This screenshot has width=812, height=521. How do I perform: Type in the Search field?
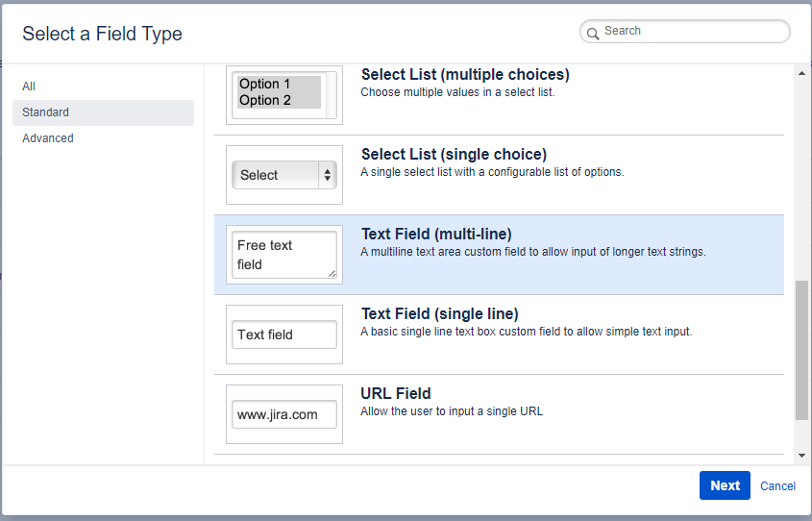coord(692,32)
